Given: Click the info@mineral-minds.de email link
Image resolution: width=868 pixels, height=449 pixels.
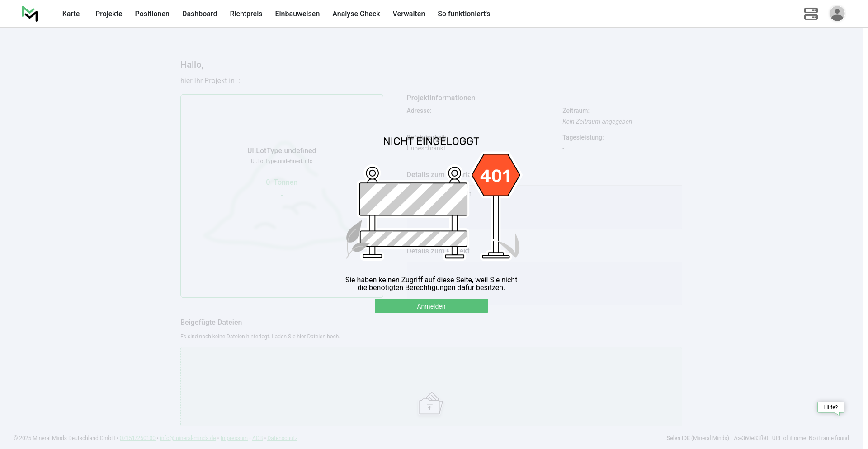Looking at the screenshot, I should point(188,438).
